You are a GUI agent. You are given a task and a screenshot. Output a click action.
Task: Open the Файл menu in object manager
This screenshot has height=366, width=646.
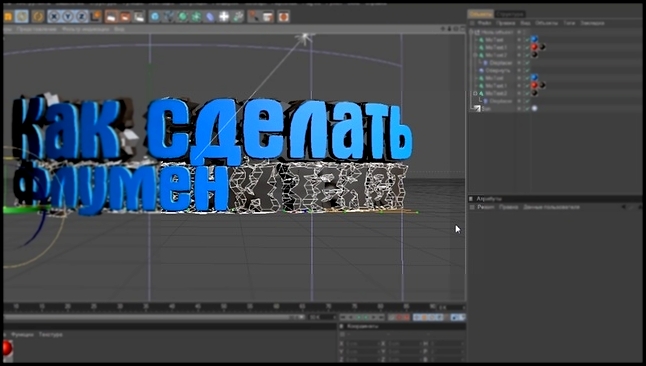[484, 23]
